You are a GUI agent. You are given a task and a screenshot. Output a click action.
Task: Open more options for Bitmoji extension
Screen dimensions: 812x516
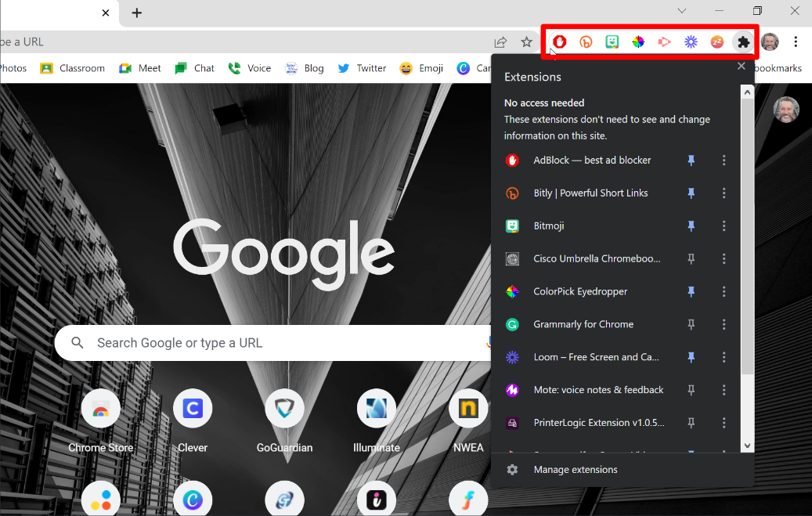724,226
